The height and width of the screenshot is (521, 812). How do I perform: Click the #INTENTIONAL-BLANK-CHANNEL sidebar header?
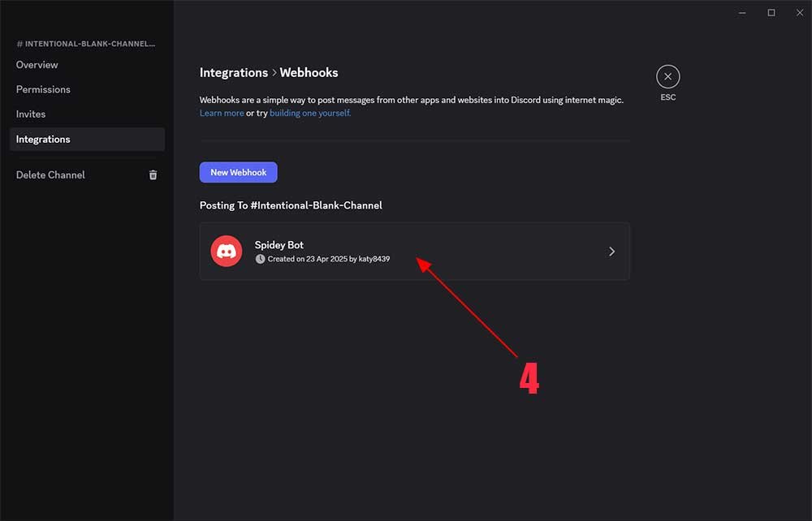coord(86,44)
